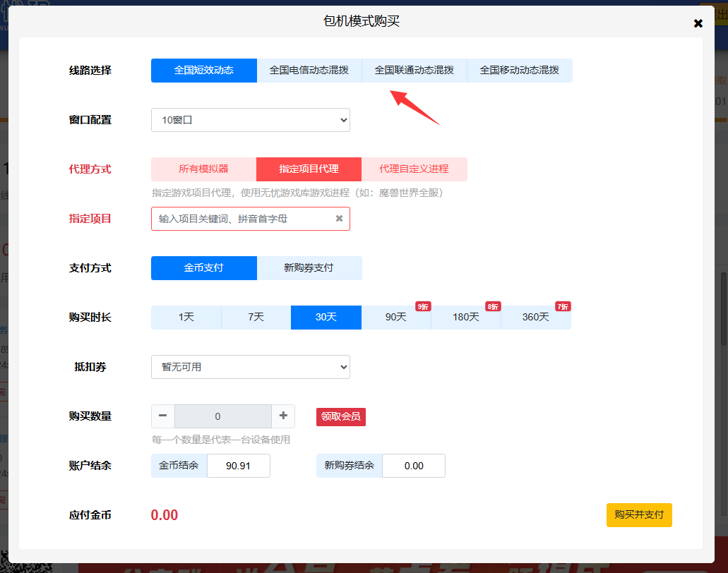728x573 pixels.
Task: Select 30天 purchase duration
Action: (326, 318)
